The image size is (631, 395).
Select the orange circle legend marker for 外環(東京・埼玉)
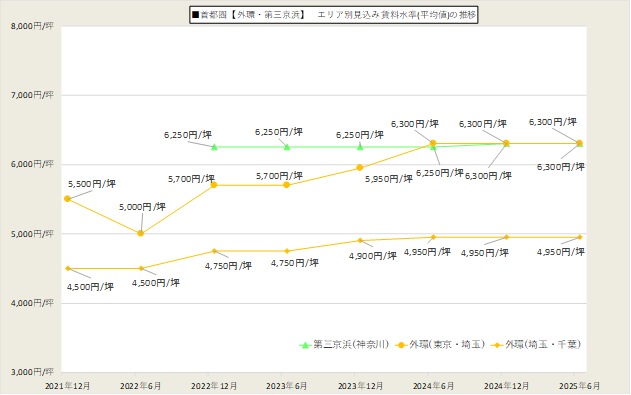coord(401,345)
